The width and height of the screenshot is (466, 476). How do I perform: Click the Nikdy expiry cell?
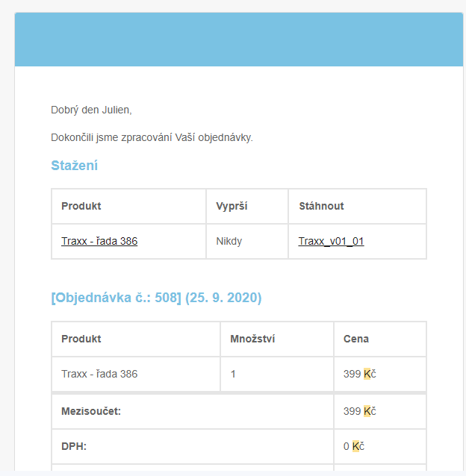coord(229,241)
